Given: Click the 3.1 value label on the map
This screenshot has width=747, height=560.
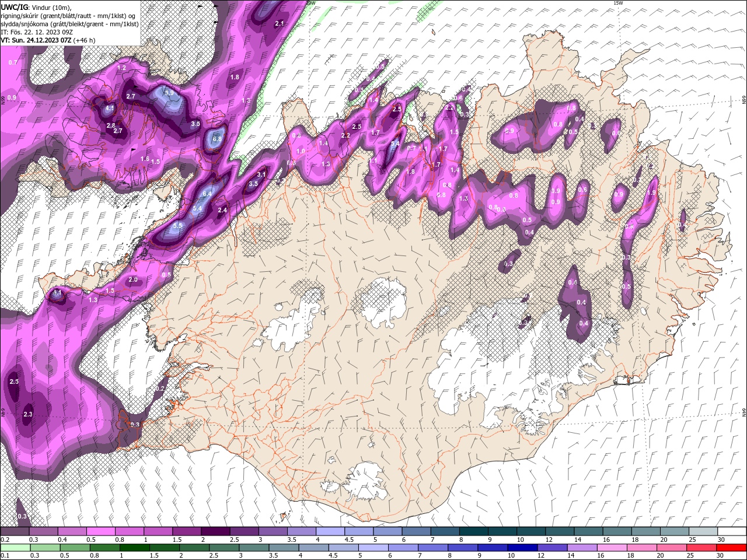Looking at the screenshot, I should 261,174.
